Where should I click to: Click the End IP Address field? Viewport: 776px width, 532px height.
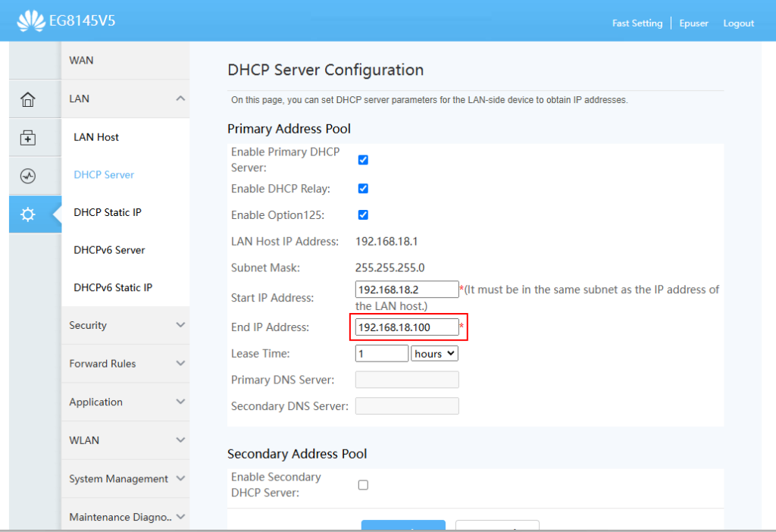(x=407, y=327)
